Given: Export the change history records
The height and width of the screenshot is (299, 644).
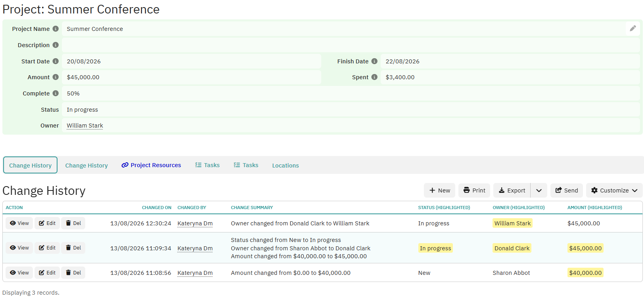Looking at the screenshot, I should [512, 190].
